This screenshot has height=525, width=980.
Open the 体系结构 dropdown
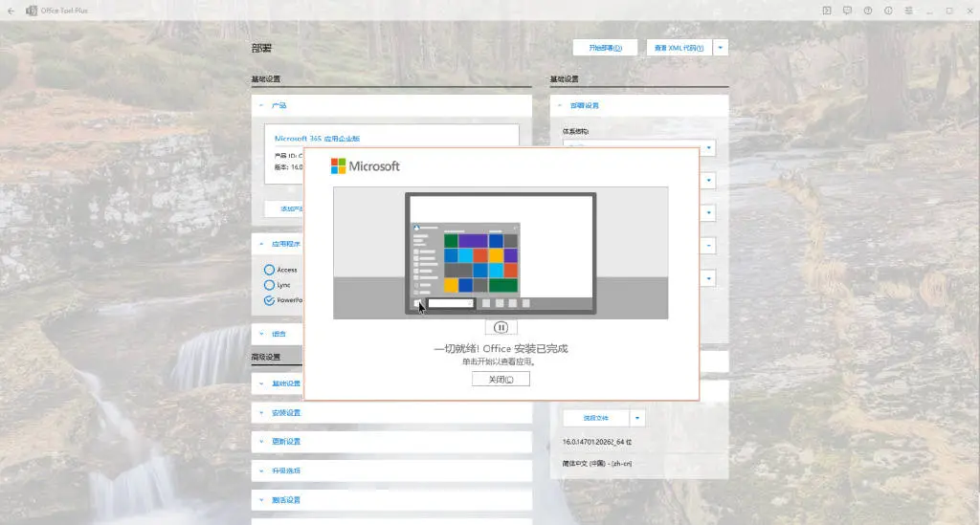point(708,148)
